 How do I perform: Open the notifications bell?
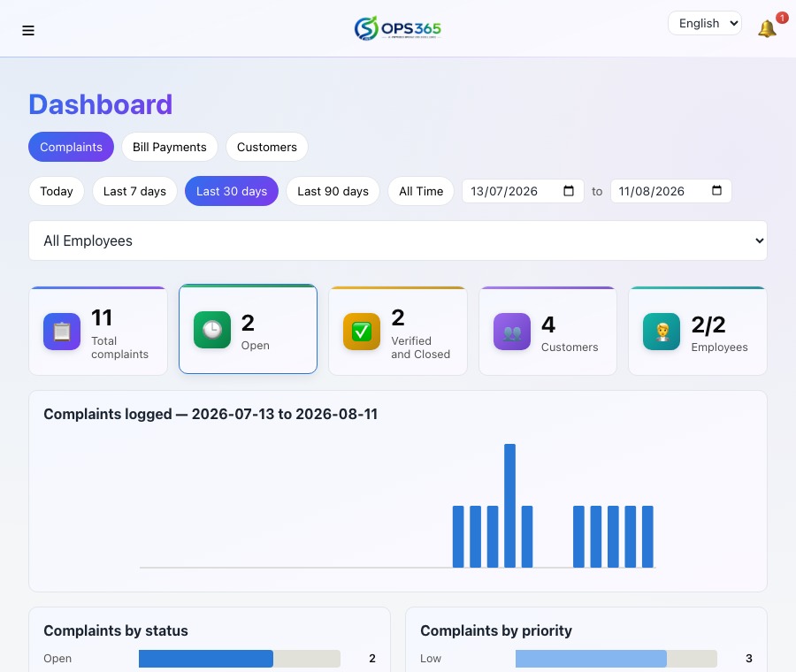[767, 29]
